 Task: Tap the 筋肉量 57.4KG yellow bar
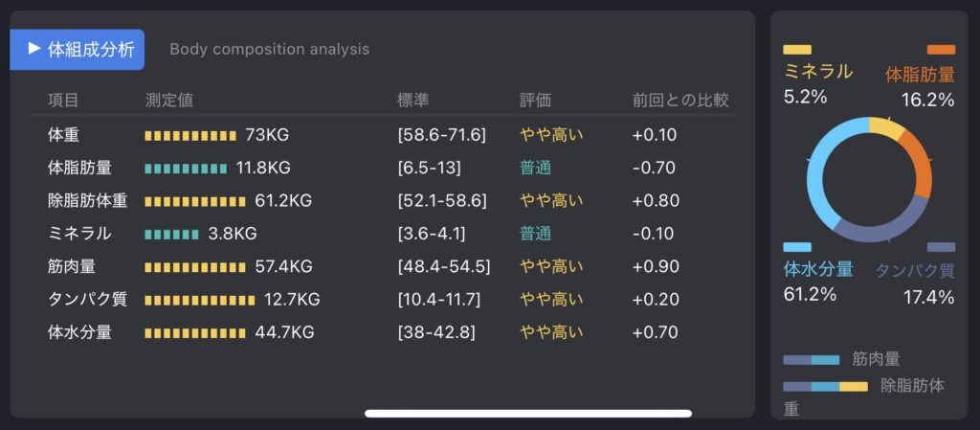pyautogui.click(x=195, y=267)
